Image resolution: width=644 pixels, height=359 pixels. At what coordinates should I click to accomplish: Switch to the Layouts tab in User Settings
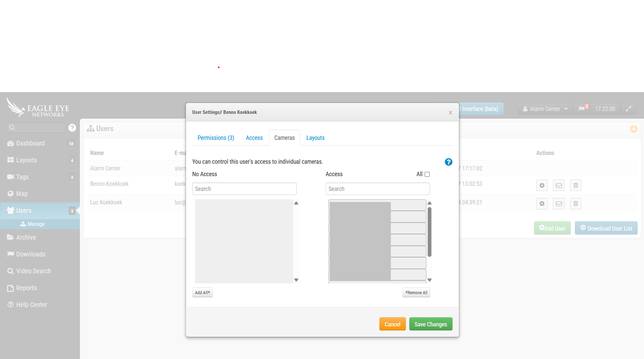pos(315,137)
